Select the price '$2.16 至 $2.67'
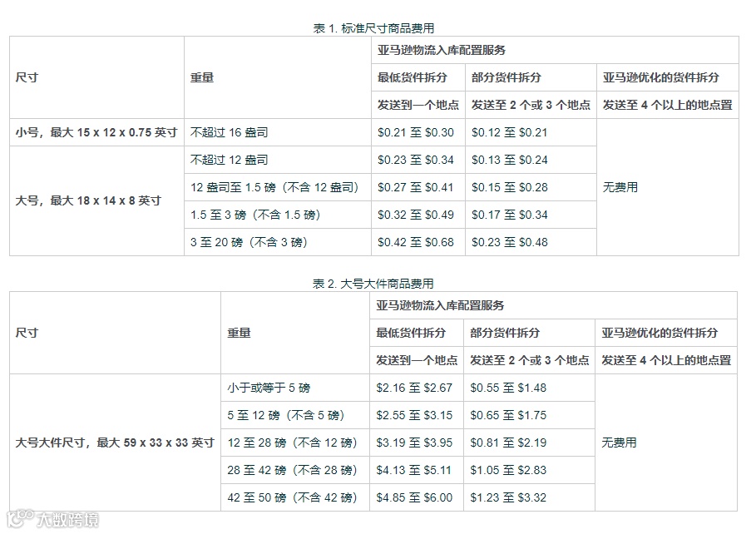The height and width of the screenshot is (534, 756). (x=414, y=388)
